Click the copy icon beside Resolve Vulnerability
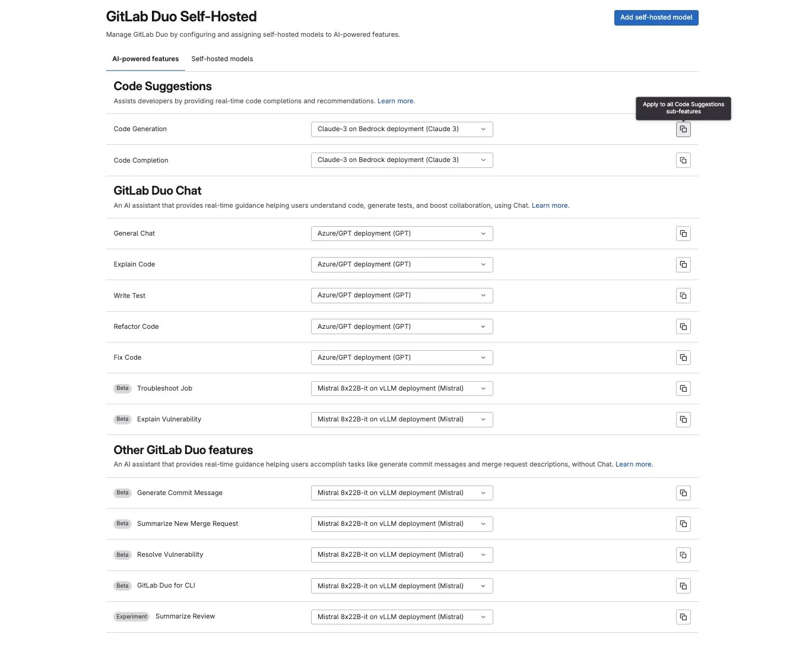Image resolution: width=812 pixels, height=647 pixels. (683, 554)
